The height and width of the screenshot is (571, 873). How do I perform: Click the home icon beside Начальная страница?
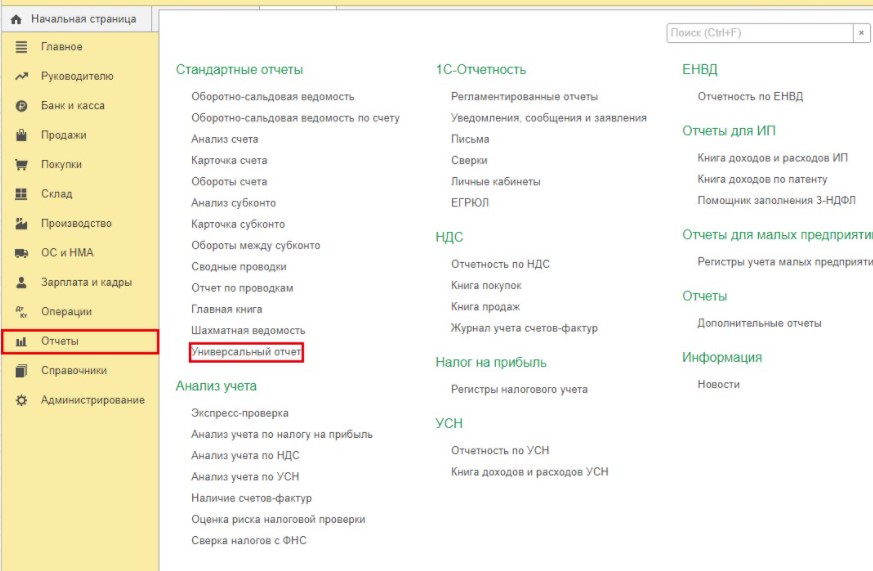tap(16, 19)
